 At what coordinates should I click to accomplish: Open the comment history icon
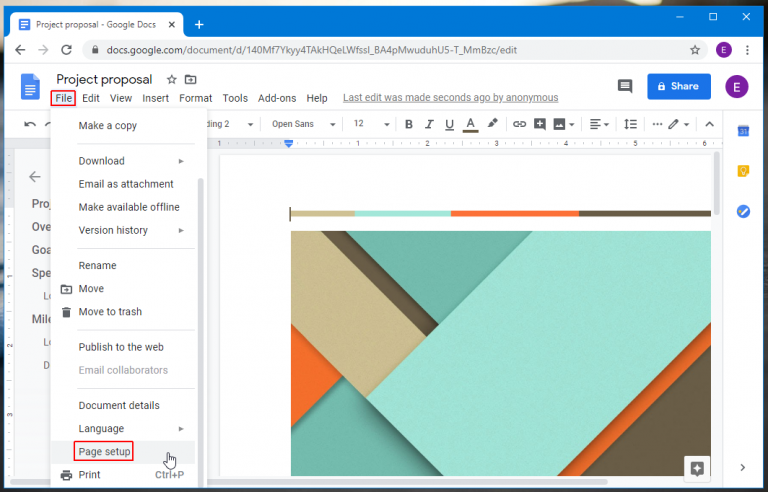624,86
